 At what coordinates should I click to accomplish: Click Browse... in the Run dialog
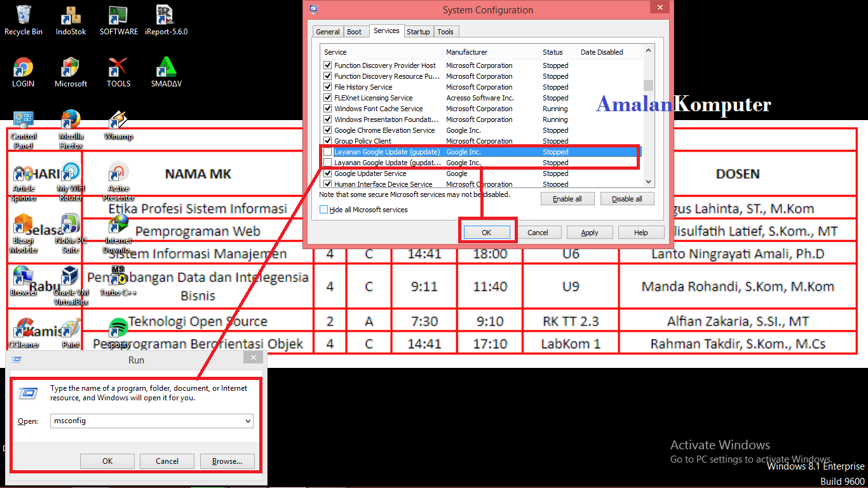227,461
